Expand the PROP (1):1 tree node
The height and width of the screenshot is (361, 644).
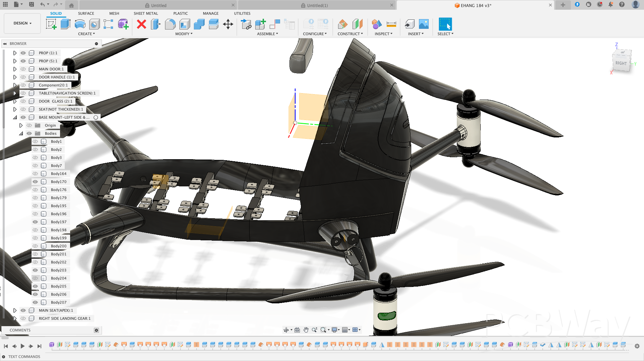point(15,53)
